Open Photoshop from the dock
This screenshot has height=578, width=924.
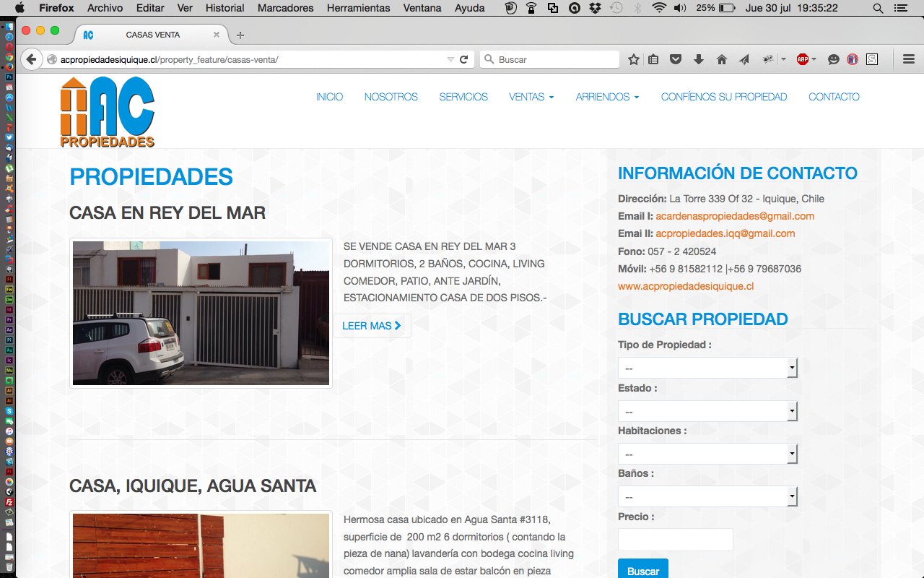(x=9, y=77)
